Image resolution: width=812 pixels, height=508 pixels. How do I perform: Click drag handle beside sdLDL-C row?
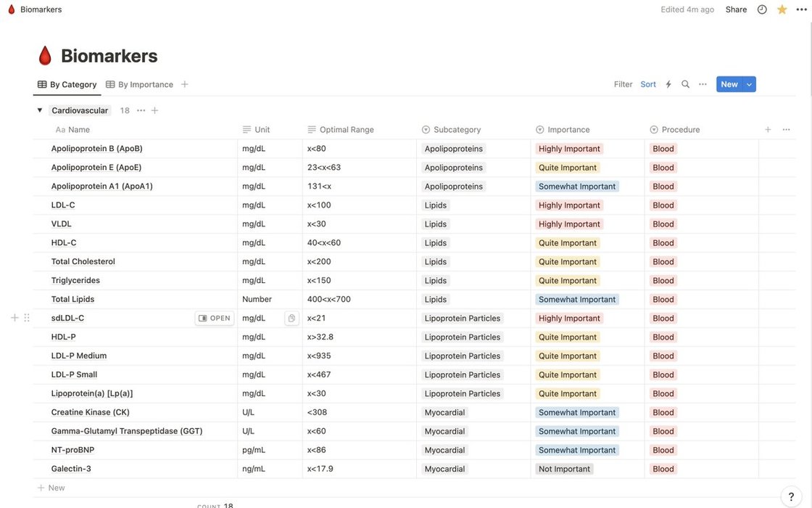point(27,318)
